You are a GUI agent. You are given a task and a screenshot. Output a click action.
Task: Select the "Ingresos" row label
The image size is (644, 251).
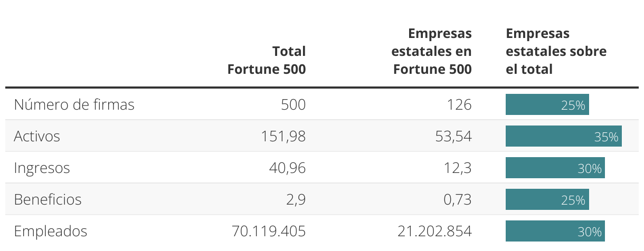point(42,168)
